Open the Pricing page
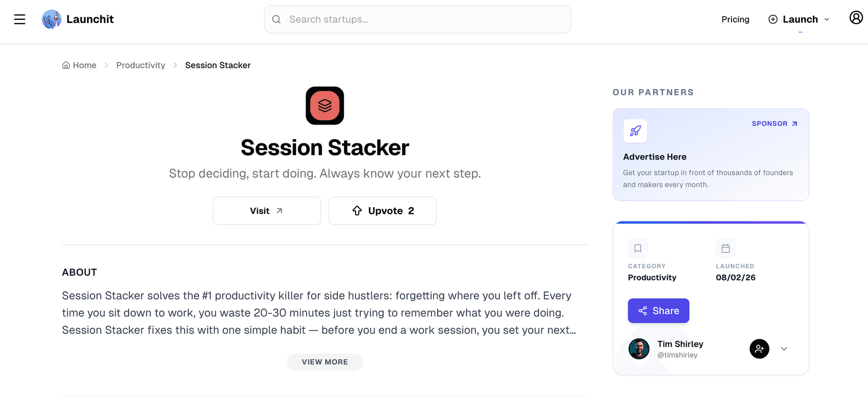 click(735, 19)
